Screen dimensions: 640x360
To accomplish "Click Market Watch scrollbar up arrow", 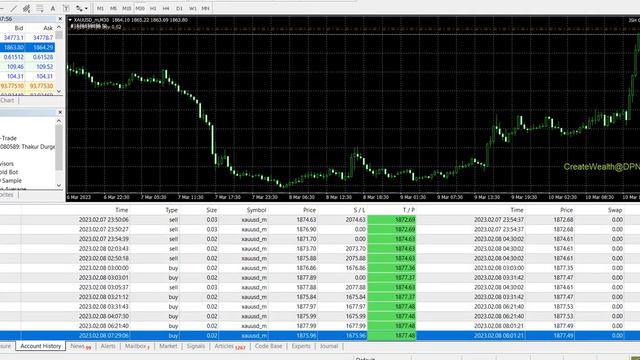I will tap(59, 27).
